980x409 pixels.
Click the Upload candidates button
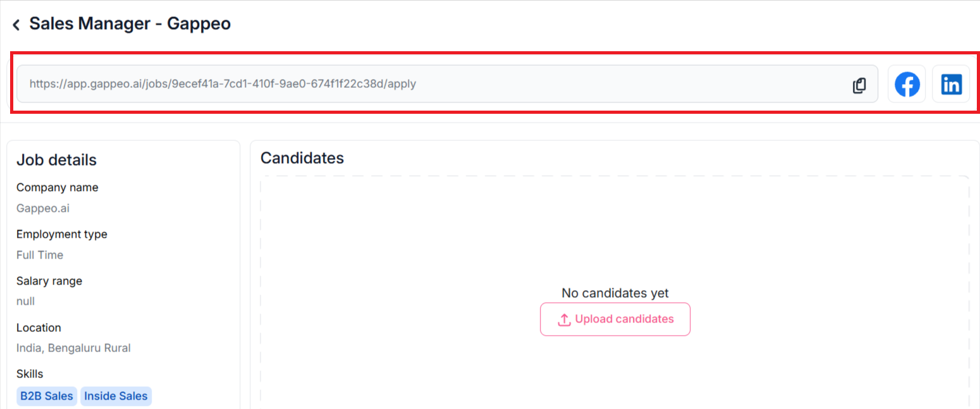click(x=615, y=319)
